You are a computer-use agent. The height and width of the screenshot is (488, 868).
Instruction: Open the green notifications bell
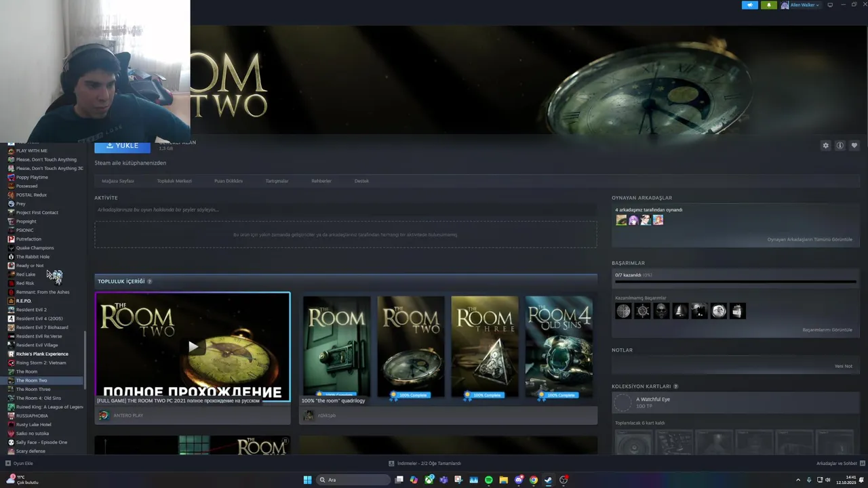[x=769, y=5]
